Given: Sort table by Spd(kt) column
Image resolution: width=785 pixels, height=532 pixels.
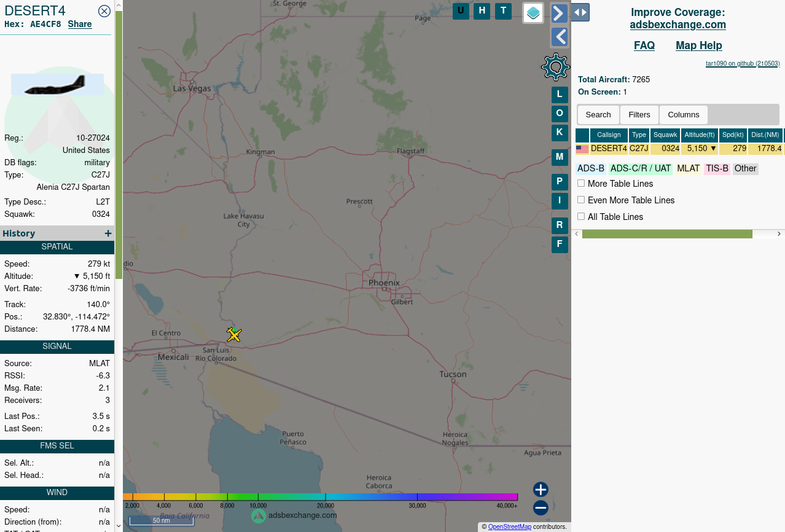Looking at the screenshot, I should [x=733, y=135].
